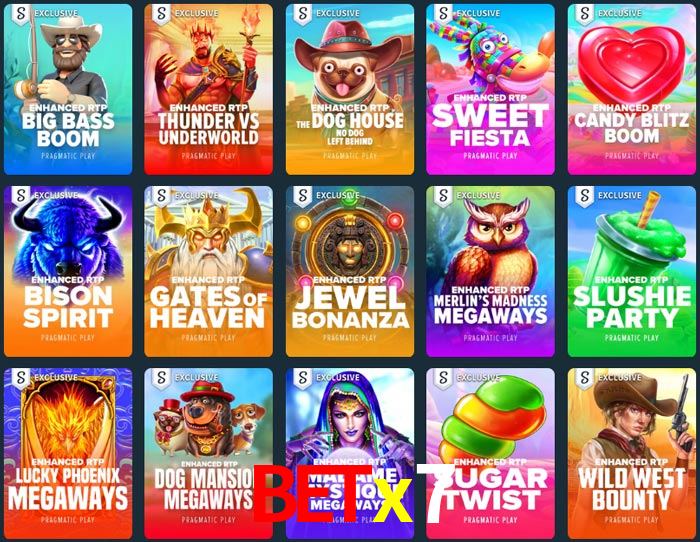Click the S exclusive badge on Slushie Party

coord(585,196)
